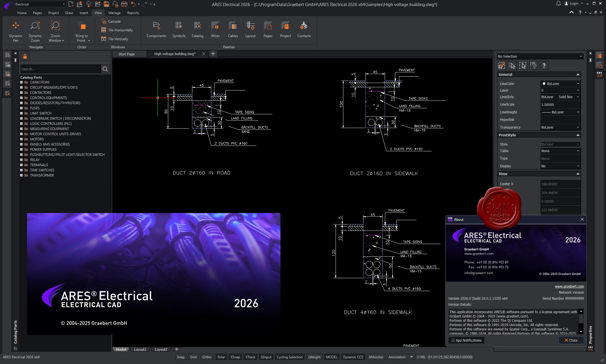Click the Dynamic Pan tool

tap(16, 31)
